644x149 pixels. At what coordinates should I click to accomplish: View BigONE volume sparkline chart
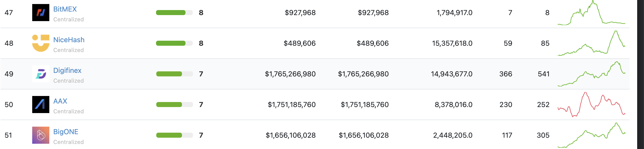pyautogui.click(x=591, y=135)
